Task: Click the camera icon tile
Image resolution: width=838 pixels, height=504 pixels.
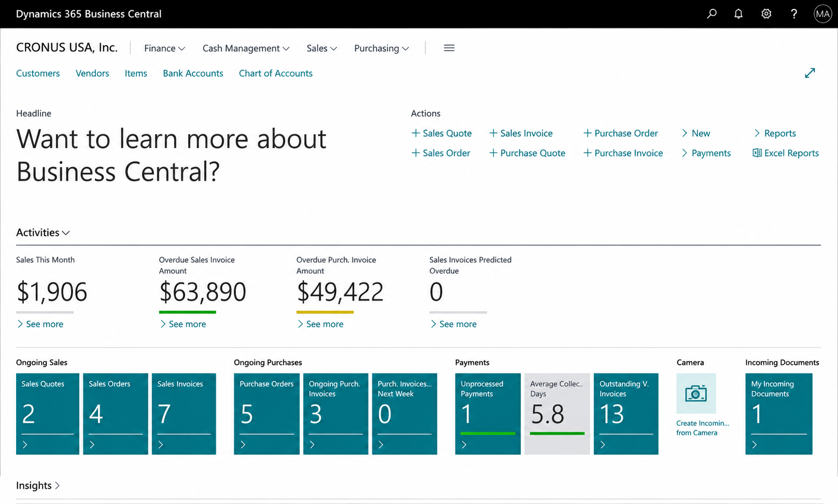Action: [x=696, y=393]
